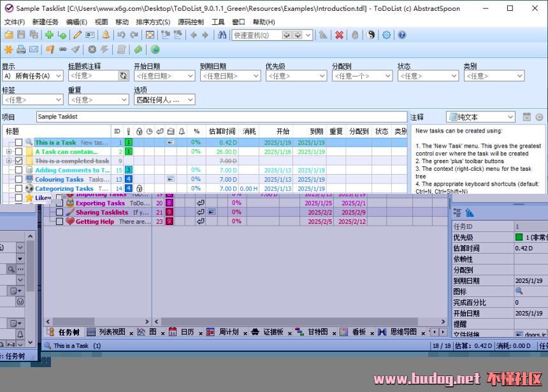The image size is (548, 392).
Task: Open preferences with the blue gear icon
Action: pyautogui.click(x=386, y=35)
